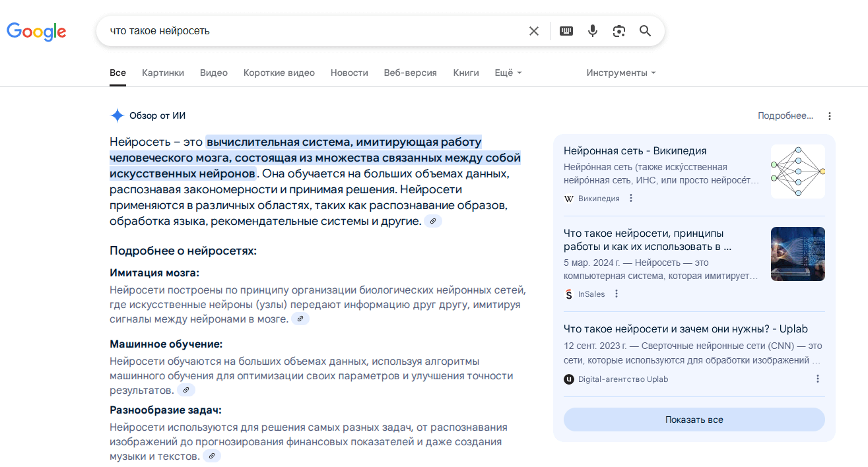This screenshot has height=467, width=868.
Task: Click the 'Подробнее...' link
Action: 785,116
